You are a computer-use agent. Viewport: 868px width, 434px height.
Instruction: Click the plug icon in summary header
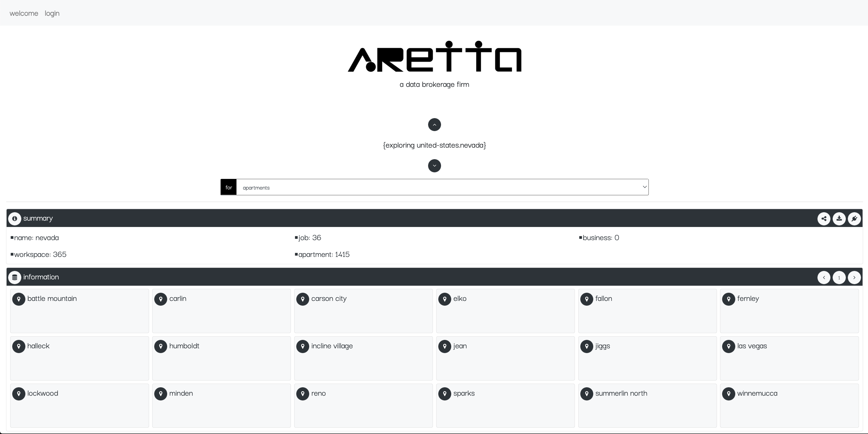coord(854,219)
